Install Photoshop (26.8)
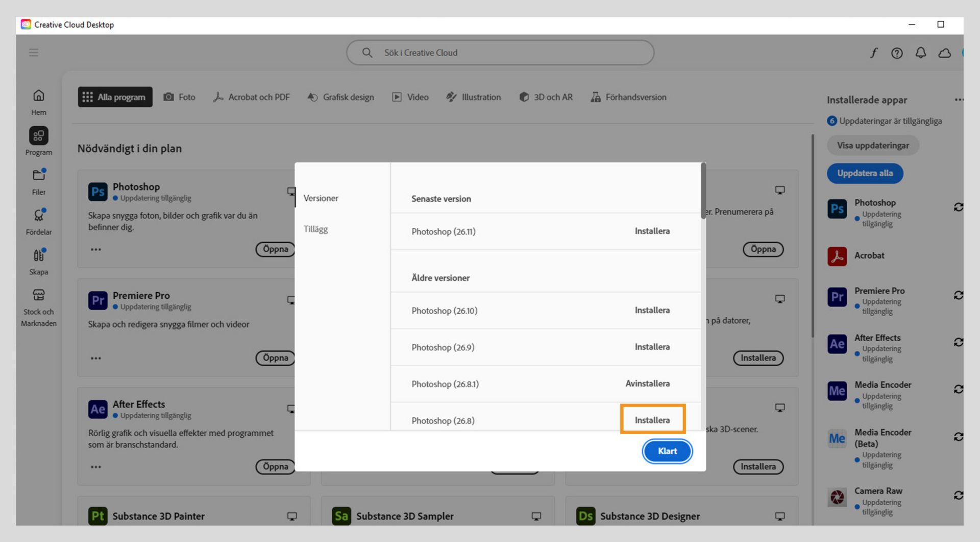 point(652,420)
